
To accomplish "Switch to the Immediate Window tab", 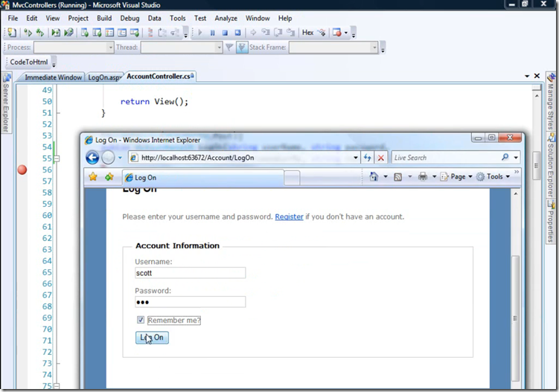I will tap(53, 77).
